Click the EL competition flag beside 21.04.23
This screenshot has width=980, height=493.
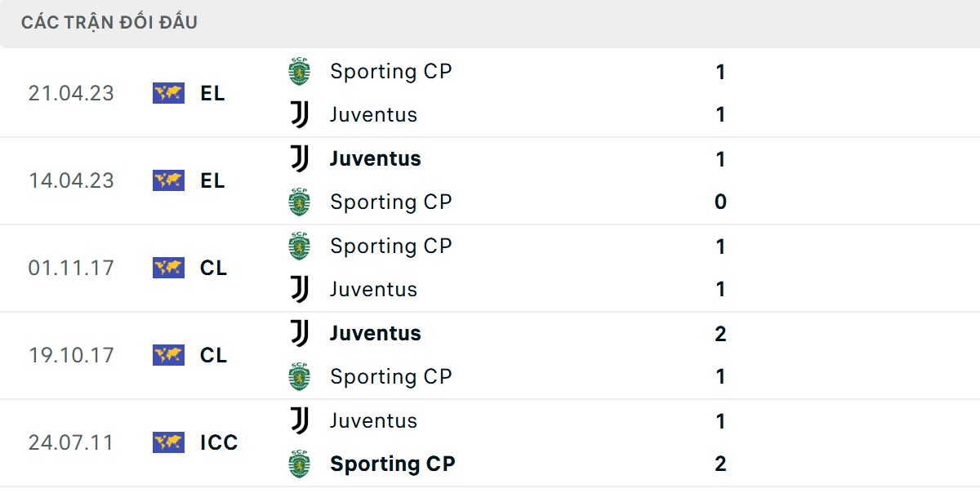[167, 93]
